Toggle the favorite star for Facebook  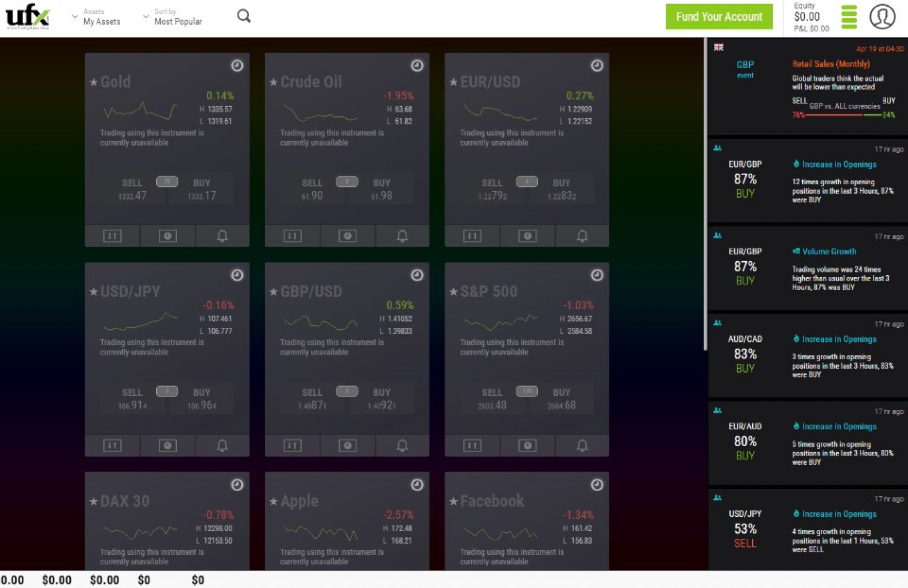[x=453, y=502]
